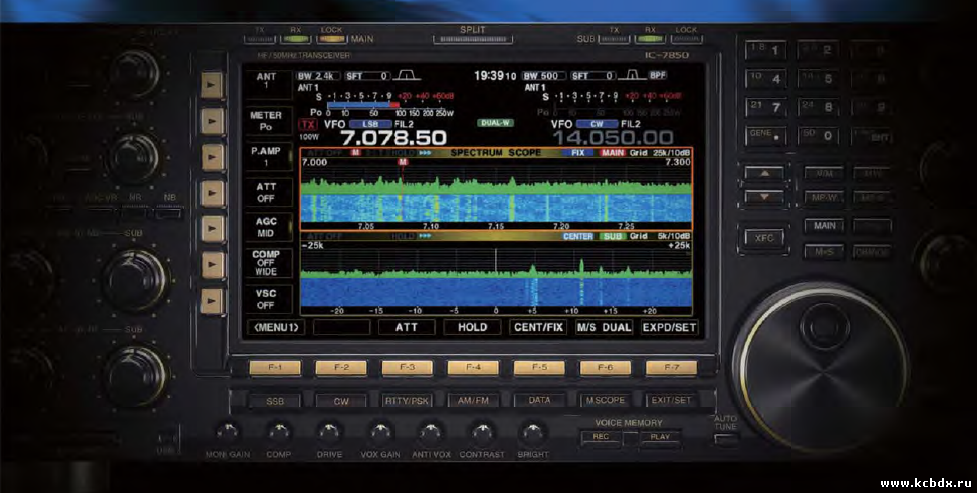Push the AUTO TUNE button
This screenshot has width=977, height=493.
click(726, 439)
